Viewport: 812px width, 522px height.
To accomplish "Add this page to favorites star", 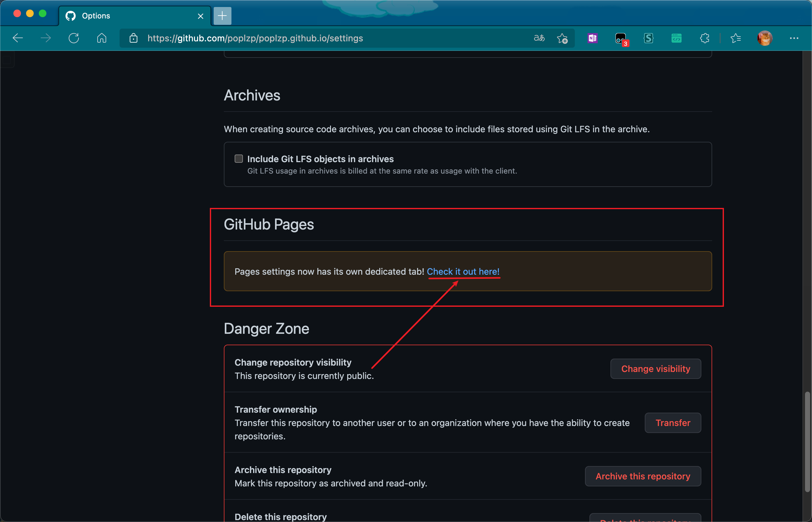I will pyautogui.click(x=562, y=38).
